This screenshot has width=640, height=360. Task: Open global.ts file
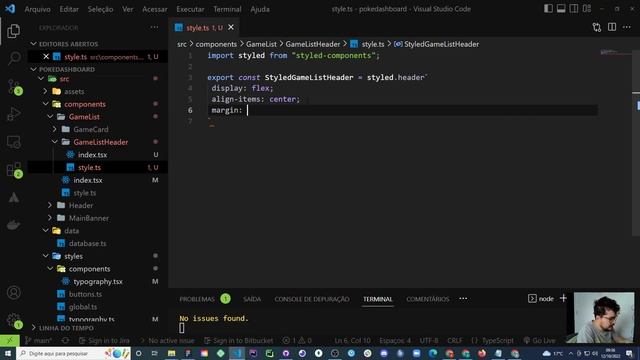(x=82, y=307)
